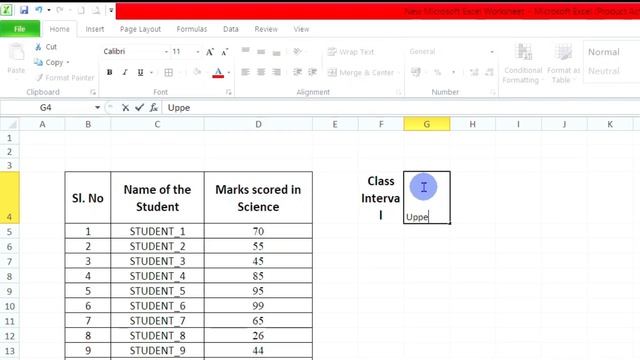
Task: Increase font size with the large A icon
Action: (x=210, y=52)
